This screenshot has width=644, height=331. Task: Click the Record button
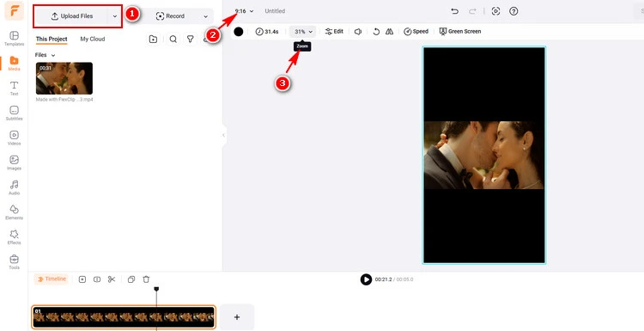point(170,16)
